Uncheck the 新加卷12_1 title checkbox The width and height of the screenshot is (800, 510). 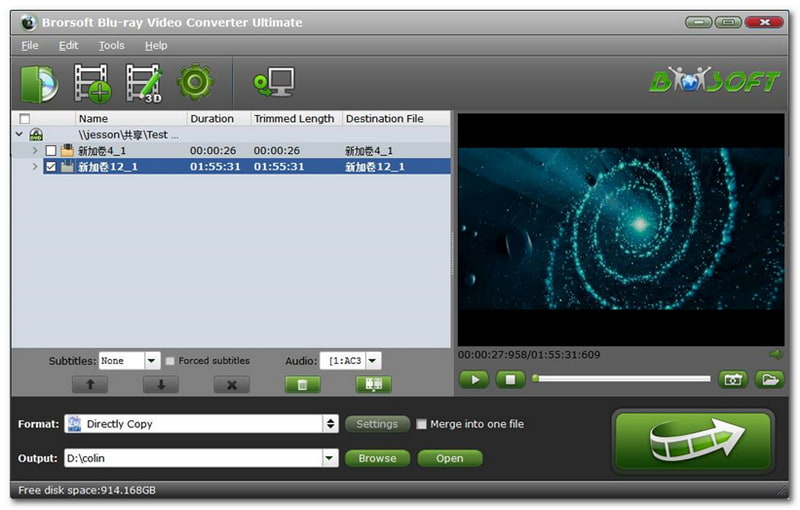tap(51, 167)
